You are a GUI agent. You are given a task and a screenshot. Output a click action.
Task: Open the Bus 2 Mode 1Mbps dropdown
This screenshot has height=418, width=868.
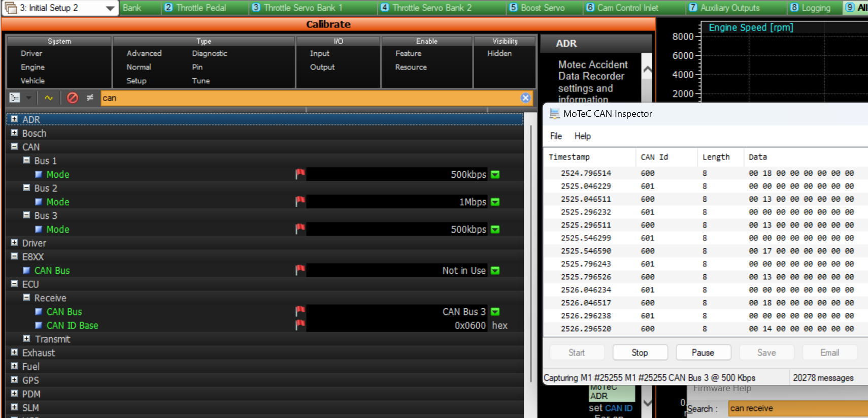(495, 202)
